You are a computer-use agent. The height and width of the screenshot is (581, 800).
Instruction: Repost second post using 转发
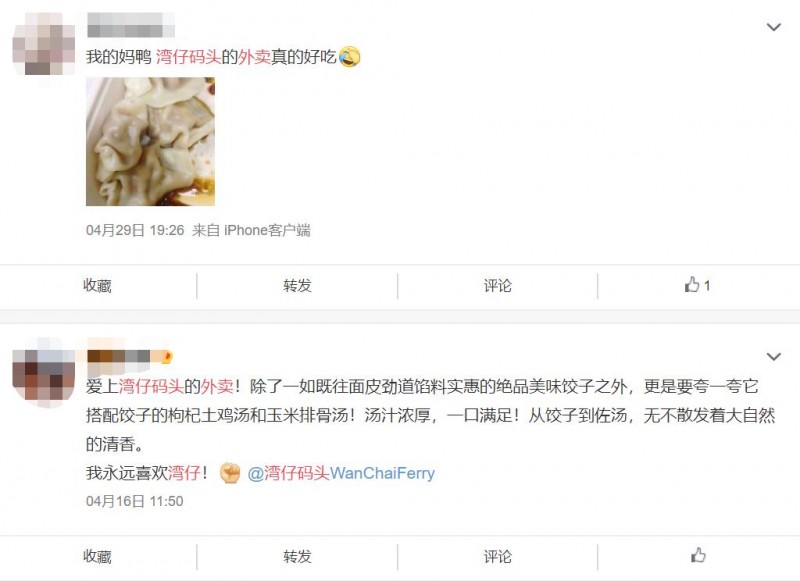click(297, 556)
